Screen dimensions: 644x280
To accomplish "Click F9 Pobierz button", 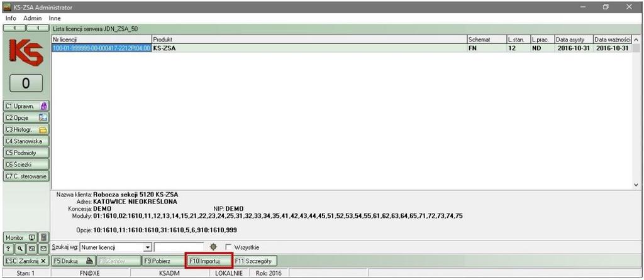I will 164,261.
